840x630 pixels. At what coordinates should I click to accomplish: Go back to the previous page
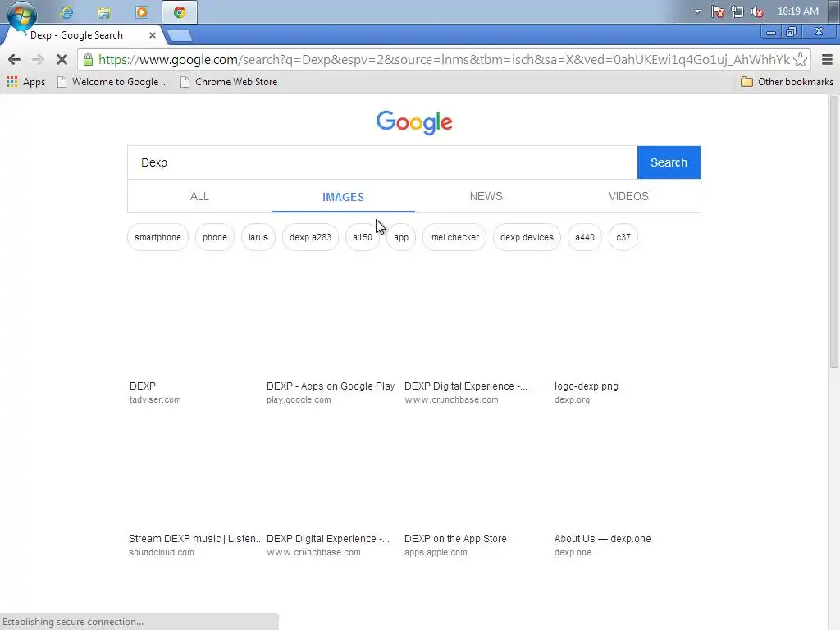15,59
